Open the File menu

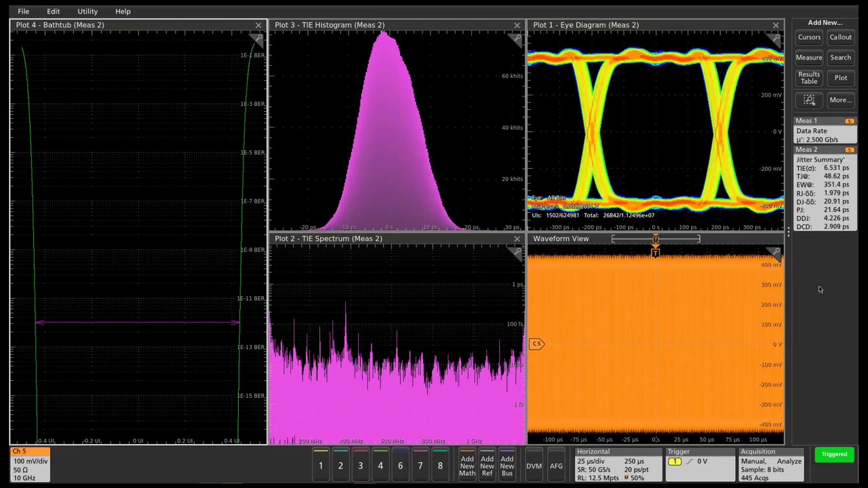point(23,11)
